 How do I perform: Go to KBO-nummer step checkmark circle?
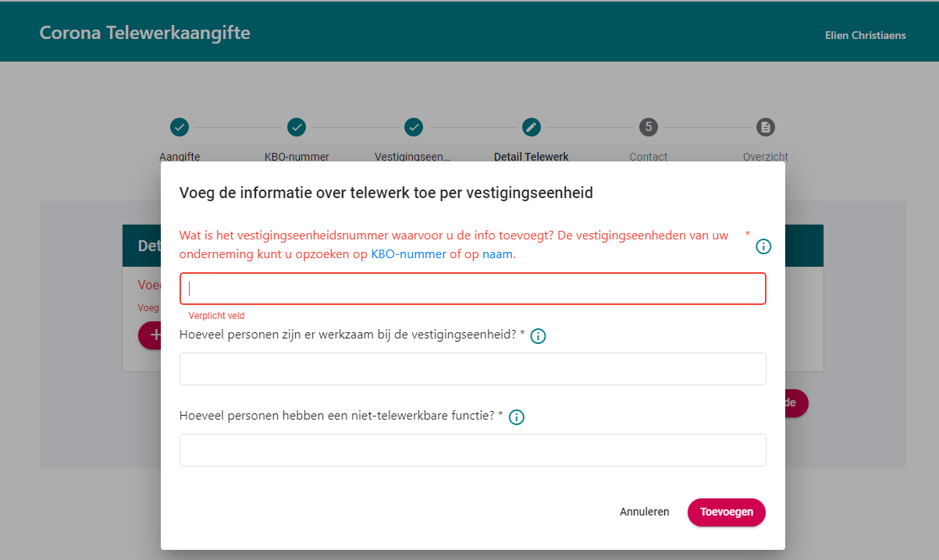[297, 126]
